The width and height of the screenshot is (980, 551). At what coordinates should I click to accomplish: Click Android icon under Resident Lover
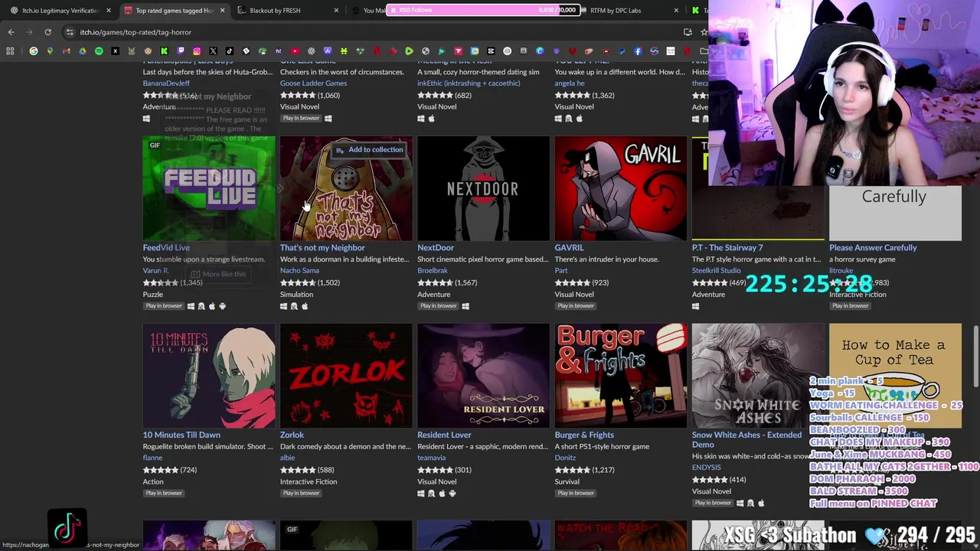point(452,494)
